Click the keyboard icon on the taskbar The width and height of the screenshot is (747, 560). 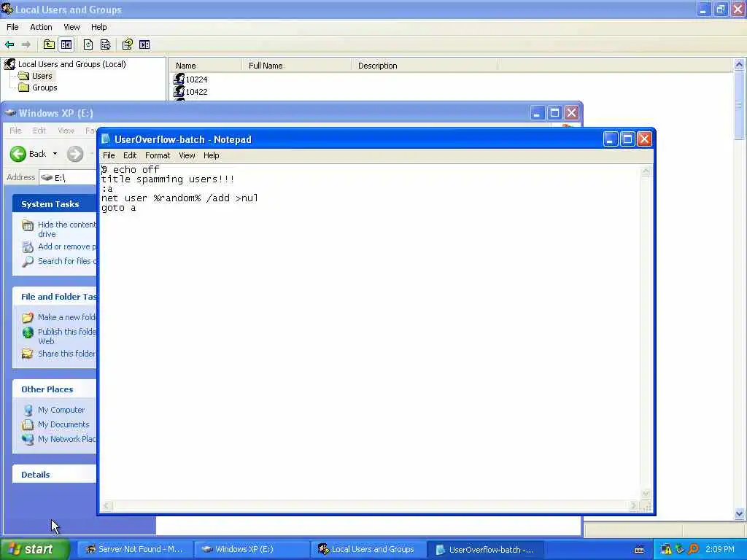pyautogui.click(x=639, y=550)
